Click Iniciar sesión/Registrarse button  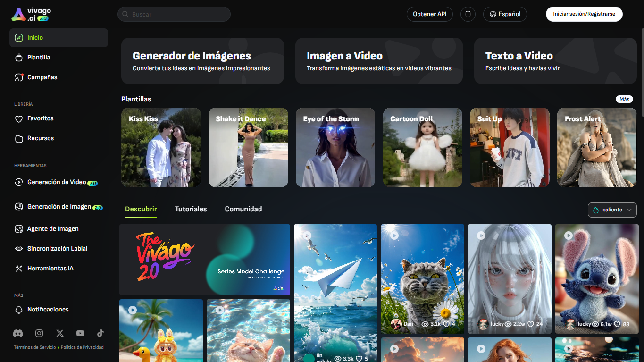[584, 14]
